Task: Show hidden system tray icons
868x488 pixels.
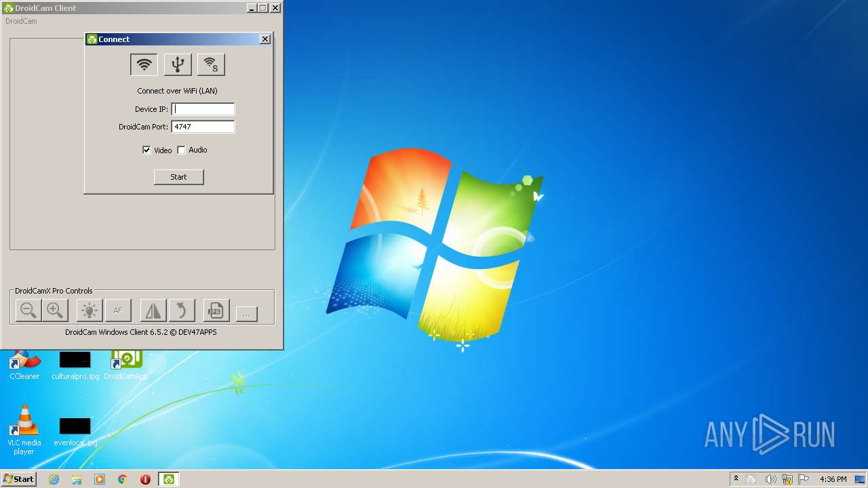Action: 736,479
